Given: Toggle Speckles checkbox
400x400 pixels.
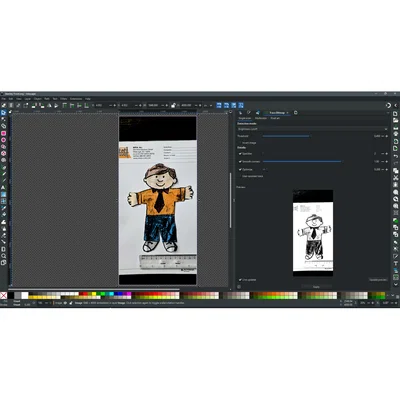Looking at the screenshot, I should pyautogui.click(x=240, y=154).
